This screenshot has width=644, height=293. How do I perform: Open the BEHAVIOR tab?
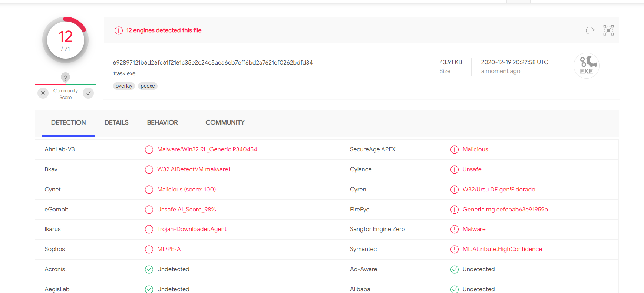162,122
